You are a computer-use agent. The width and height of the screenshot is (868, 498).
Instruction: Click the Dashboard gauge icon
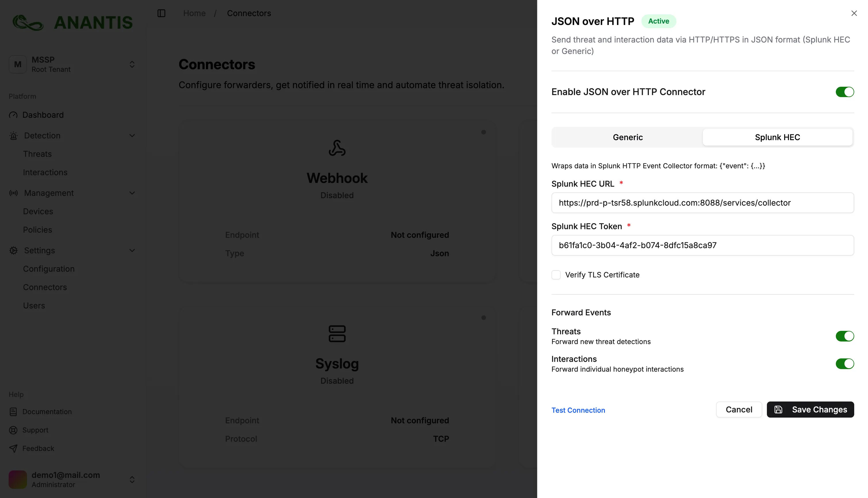point(13,115)
